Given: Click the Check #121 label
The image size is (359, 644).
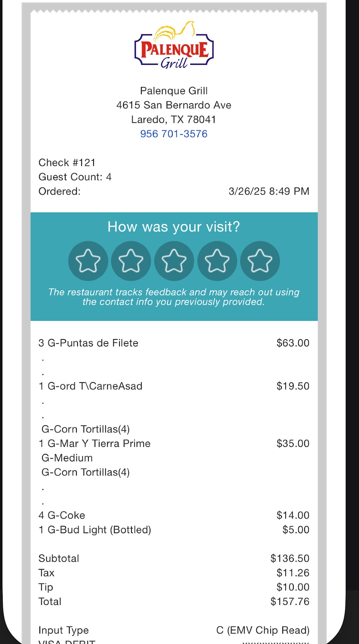Looking at the screenshot, I should (x=67, y=163).
